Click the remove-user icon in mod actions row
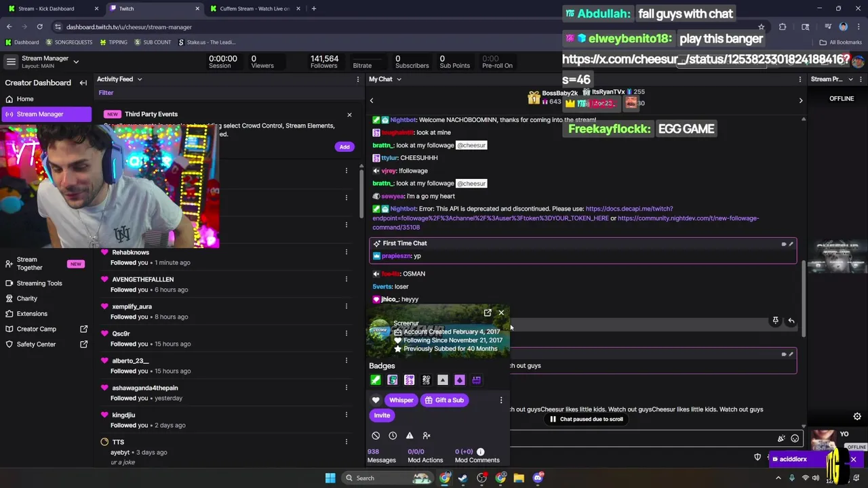The height and width of the screenshot is (488, 868). coord(427,436)
